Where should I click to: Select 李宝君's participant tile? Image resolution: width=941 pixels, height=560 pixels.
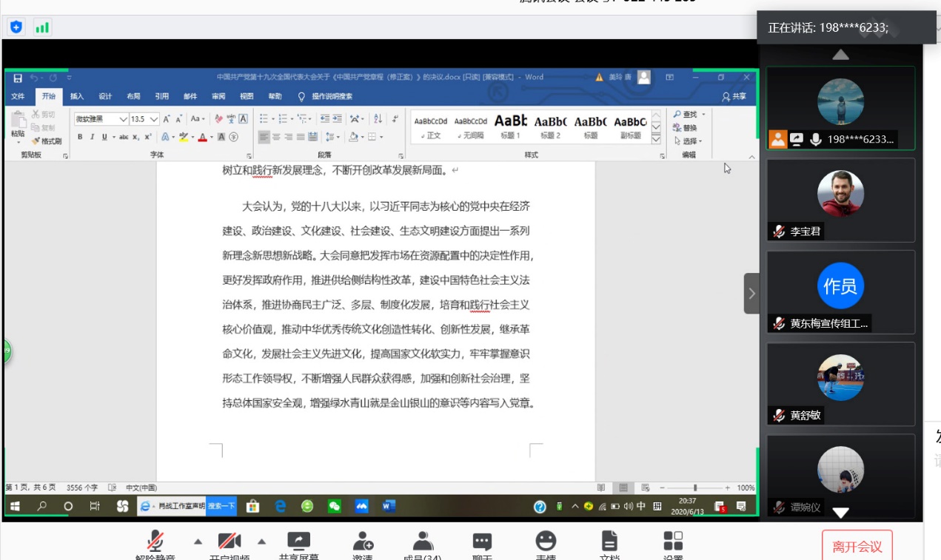point(840,200)
